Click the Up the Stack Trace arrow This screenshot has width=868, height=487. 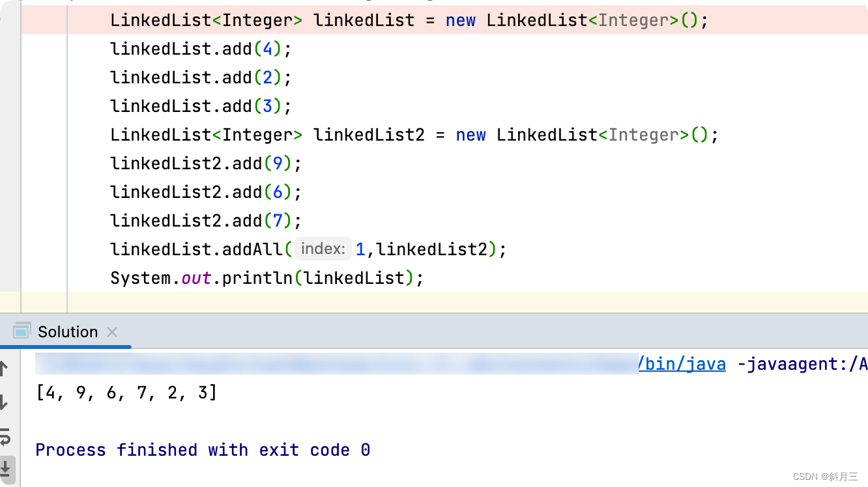4,369
